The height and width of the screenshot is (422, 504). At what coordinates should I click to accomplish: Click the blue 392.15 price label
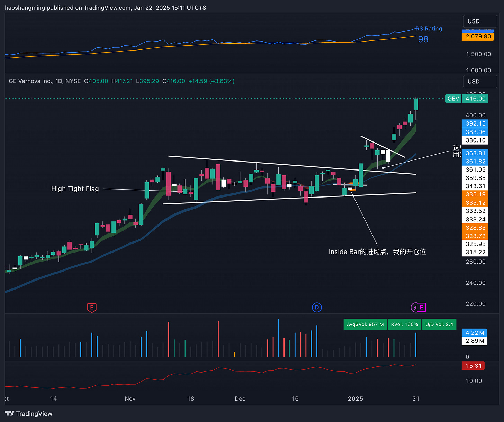pyautogui.click(x=475, y=123)
